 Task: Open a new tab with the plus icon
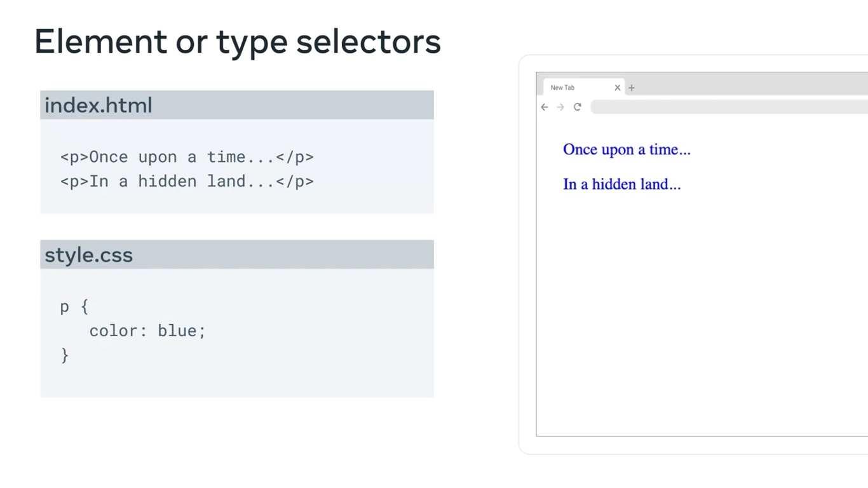click(632, 88)
